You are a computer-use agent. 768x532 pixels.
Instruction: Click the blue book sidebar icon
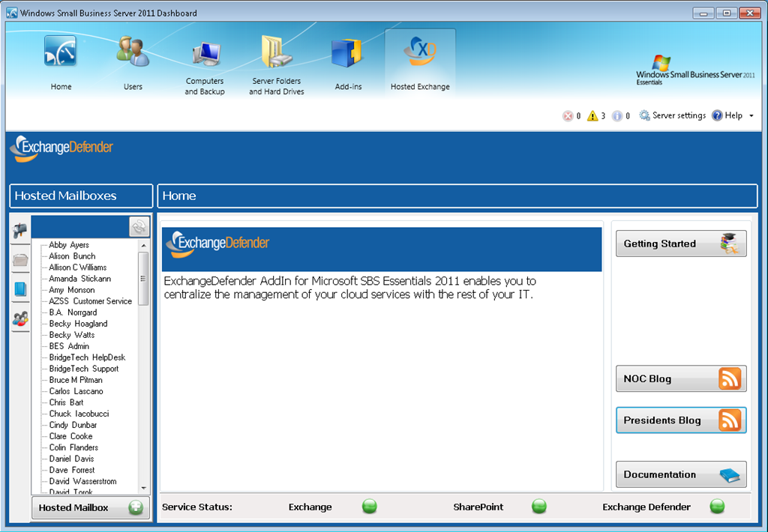click(19, 289)
